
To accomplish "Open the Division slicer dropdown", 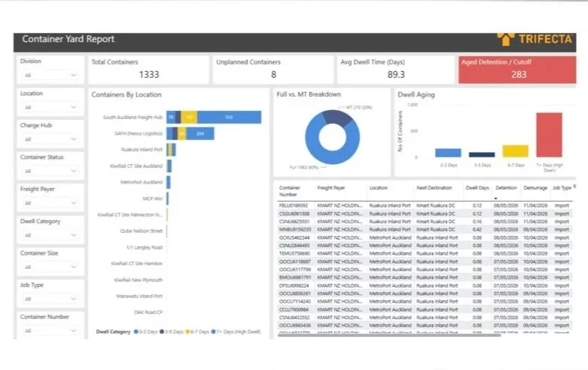I will point(50,75).
